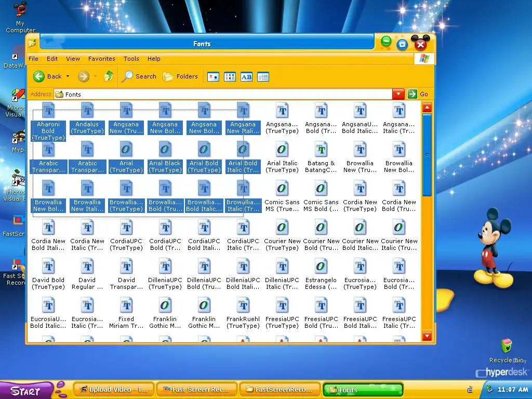532x399 pixels.
Task: Click the Fonts folder title icon
Action: pyautogui.click(x=32, y=44)
